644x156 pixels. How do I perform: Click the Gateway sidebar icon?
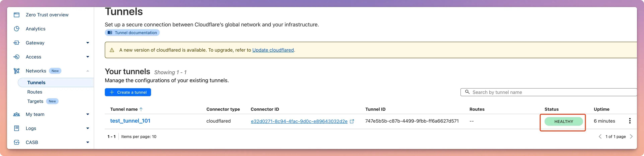point(17,43)
